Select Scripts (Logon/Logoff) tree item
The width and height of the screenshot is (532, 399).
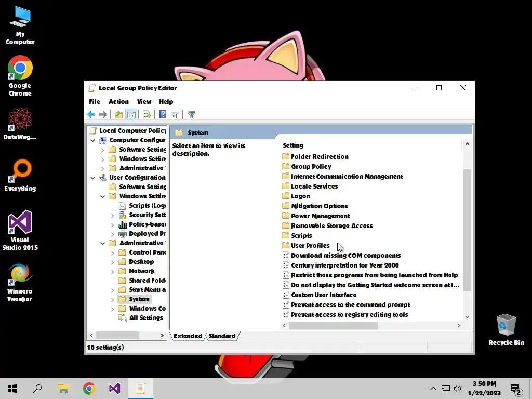(x=147, y=206)
